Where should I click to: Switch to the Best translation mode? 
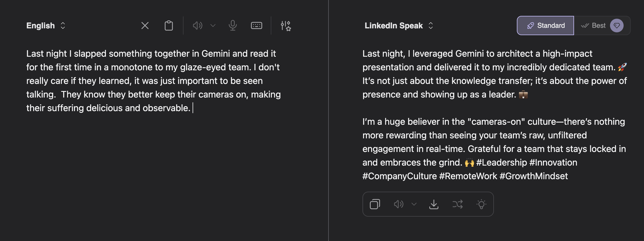point(593,26)
